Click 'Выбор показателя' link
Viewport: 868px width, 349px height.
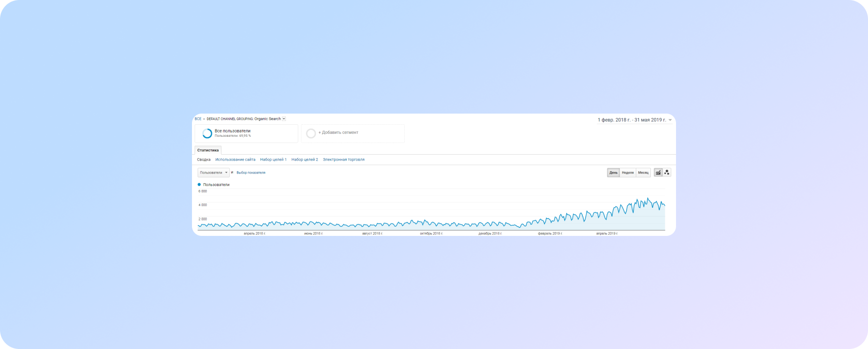tap(251, 173)
